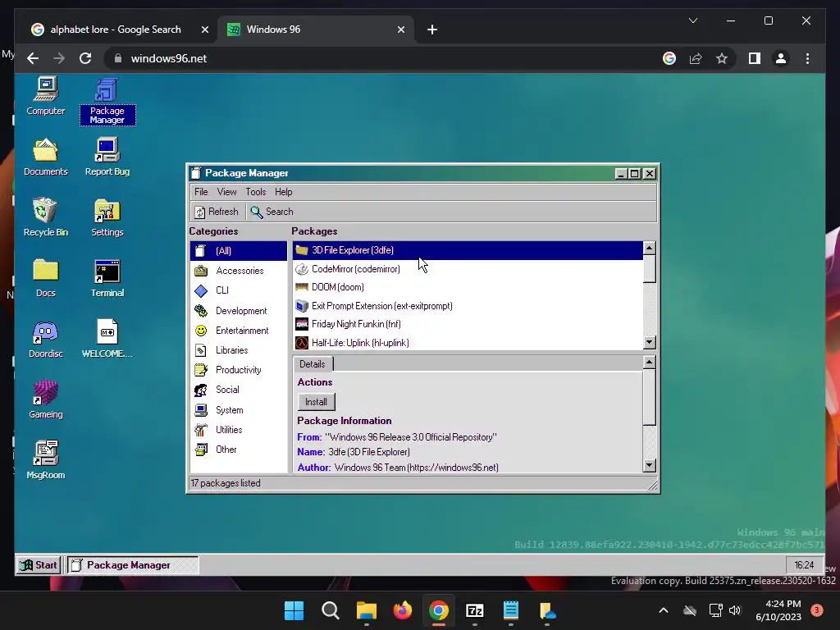
Task: Select the Productivity category
Action: tap(239, 370)
